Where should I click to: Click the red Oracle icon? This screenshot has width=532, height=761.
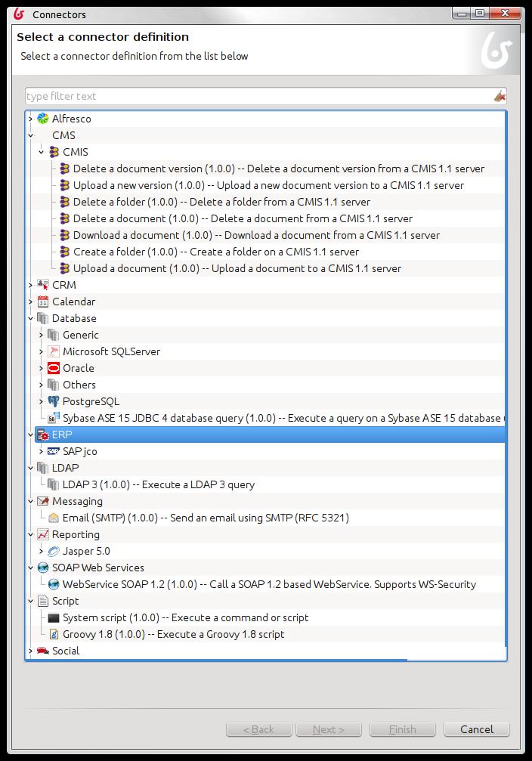coord(54,368)
